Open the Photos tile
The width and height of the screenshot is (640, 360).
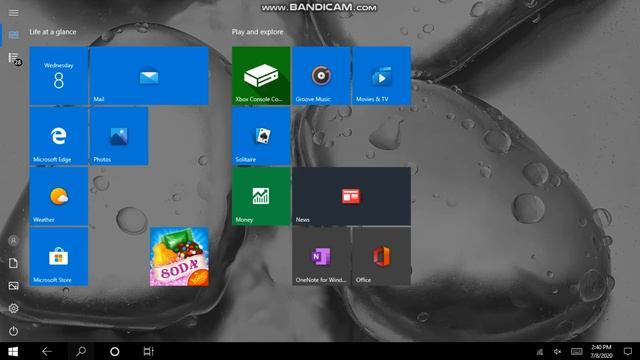(x=119, y=136)
